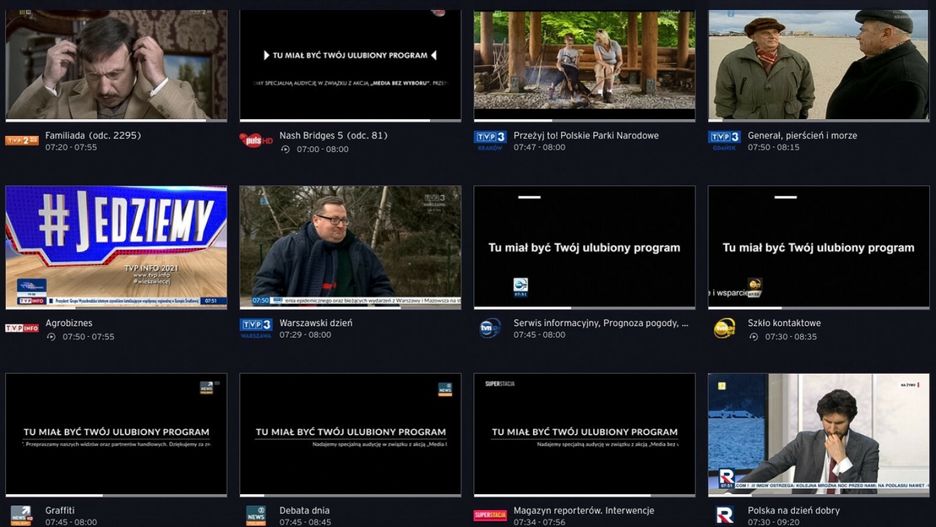Play the #Jedziemy Agrobiznes thumbnail
Image resolution: width=936 pixels, height=527 pixels.
(116, 246)
